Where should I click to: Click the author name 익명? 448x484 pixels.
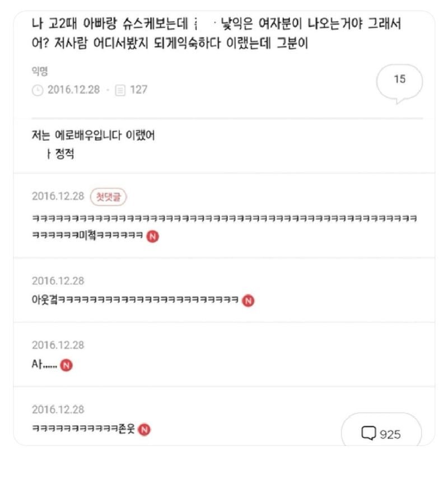tap(39, 71)
